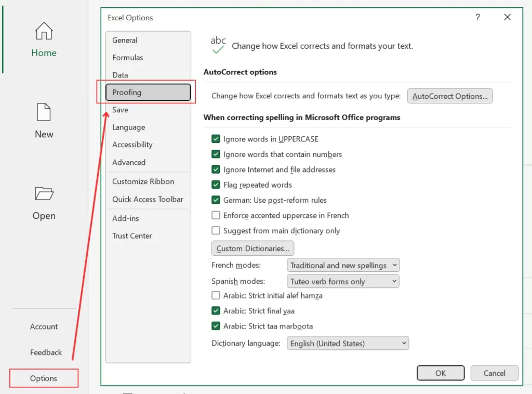The image size is (532, 394).
Task: Select the Quick Access Toolbar category
Action: [148, 199]
